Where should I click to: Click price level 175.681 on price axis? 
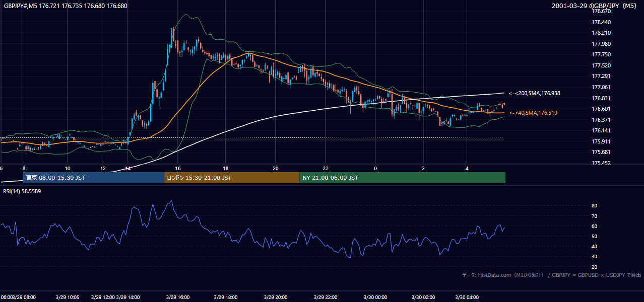[601, 152]
